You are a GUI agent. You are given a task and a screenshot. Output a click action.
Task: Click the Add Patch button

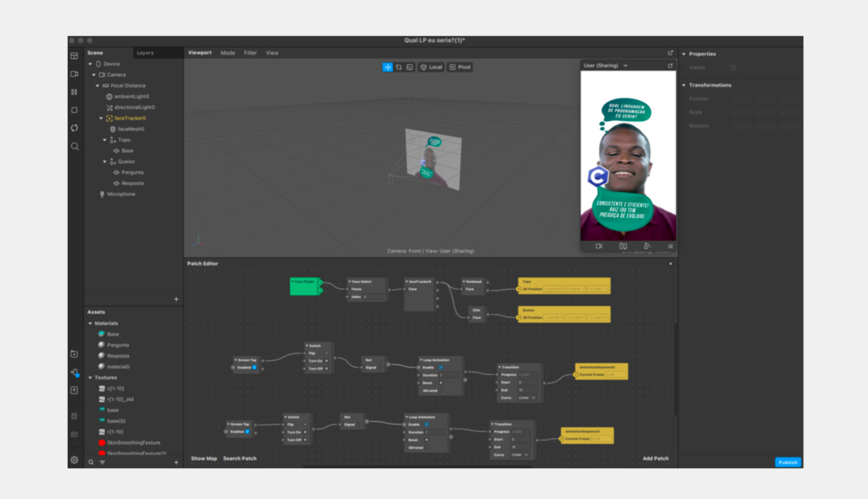coord(656,458)
